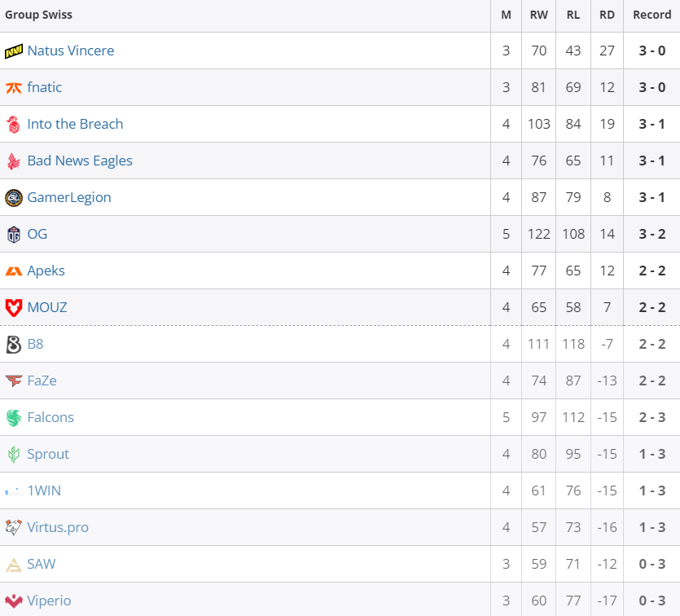The width and height of the screenshot is (680, 616).
Task: Click the GamerLegion round logo
Action: pos(14,198)
